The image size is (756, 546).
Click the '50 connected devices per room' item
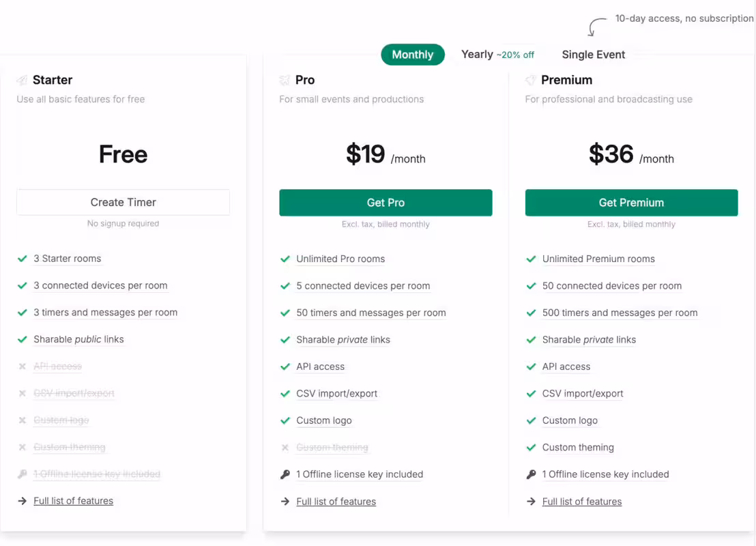pos(612,286)
